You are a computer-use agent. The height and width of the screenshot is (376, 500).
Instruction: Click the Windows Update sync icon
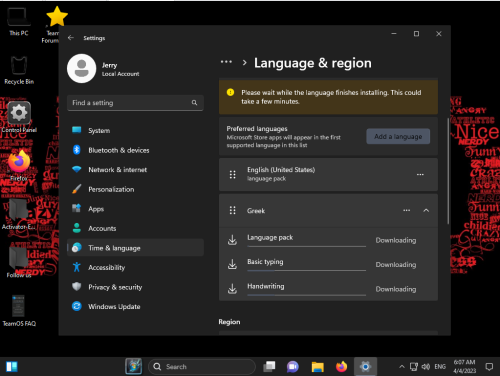(x=77, y=306)
